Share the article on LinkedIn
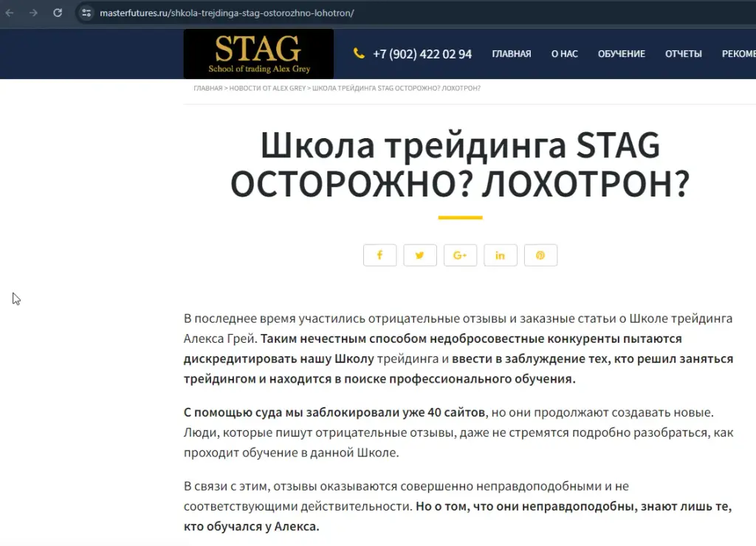 point(501,255)
